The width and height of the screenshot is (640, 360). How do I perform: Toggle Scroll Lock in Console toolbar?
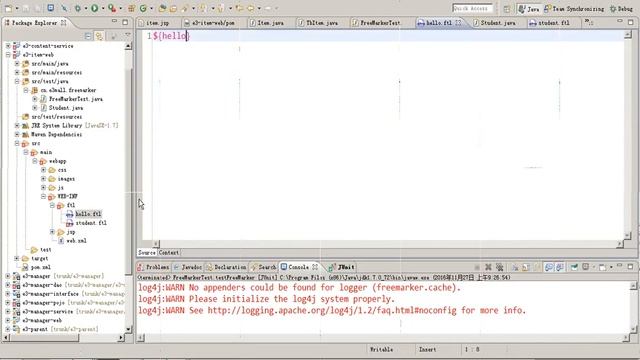[526, 267]
